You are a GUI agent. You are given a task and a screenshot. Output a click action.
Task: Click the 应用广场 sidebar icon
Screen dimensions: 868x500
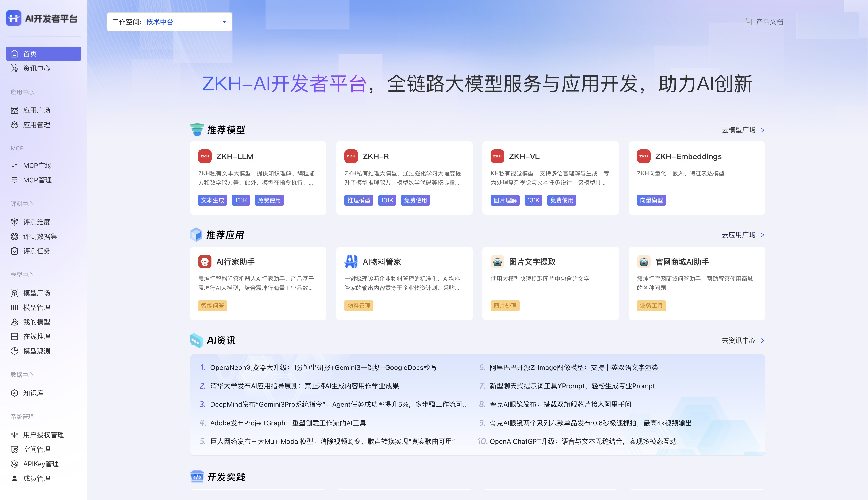click(15, 110)
